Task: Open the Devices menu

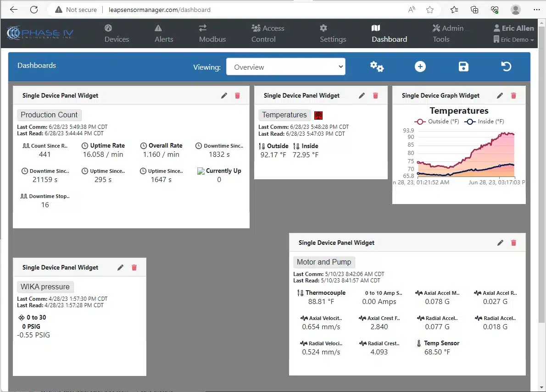Action: pos(117,34)
